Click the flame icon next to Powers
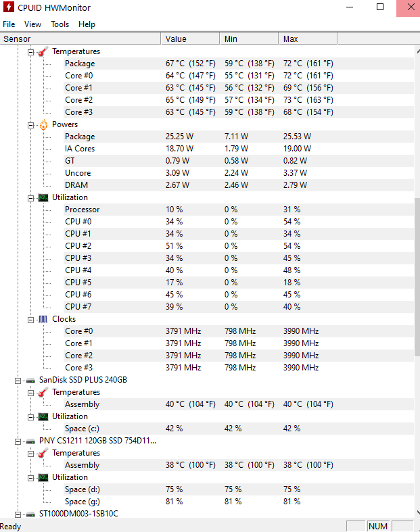Screen dimensions: 420x532 (43, 124)
